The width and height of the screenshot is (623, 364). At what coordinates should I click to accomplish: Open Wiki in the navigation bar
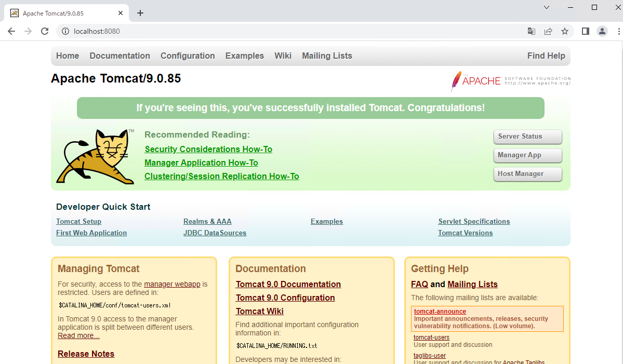point(283,56)
